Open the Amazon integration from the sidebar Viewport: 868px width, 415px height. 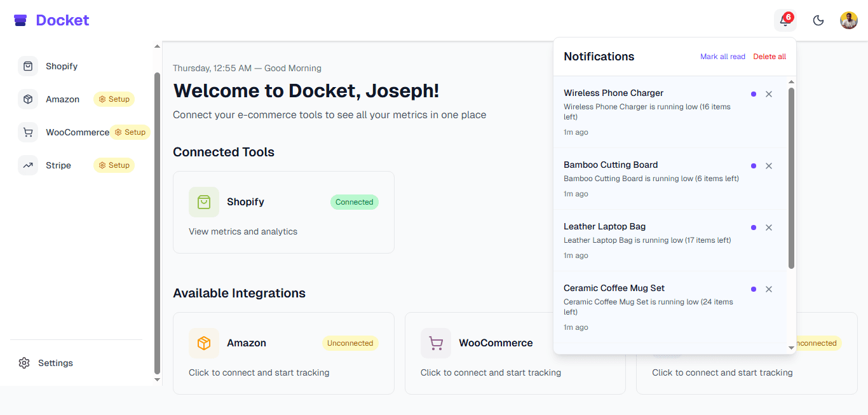(x=63, y=99)
